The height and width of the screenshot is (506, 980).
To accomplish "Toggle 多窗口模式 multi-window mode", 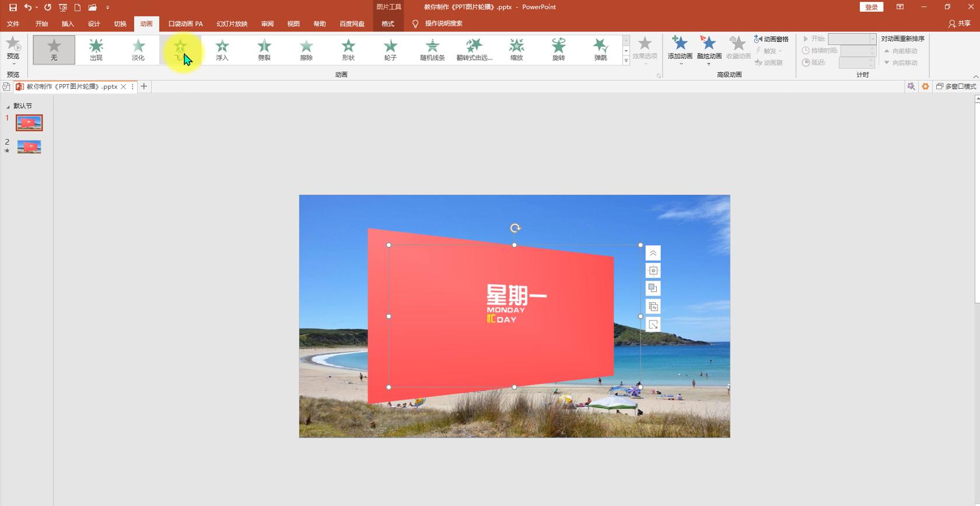I will [956, 86].
